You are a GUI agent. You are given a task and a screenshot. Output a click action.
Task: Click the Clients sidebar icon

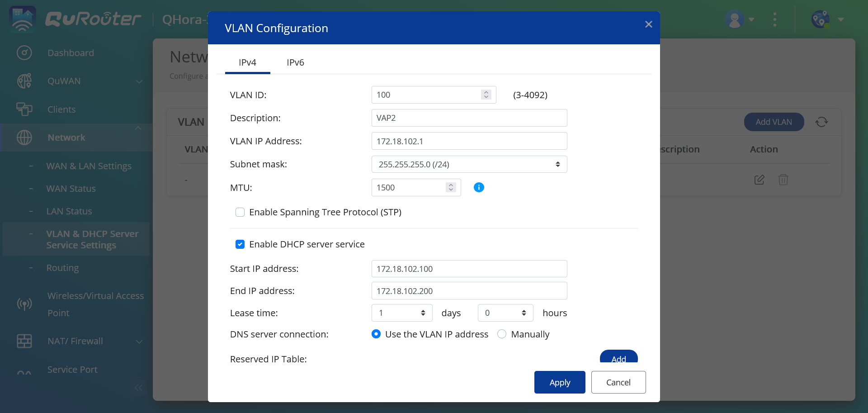coord(24,109)
